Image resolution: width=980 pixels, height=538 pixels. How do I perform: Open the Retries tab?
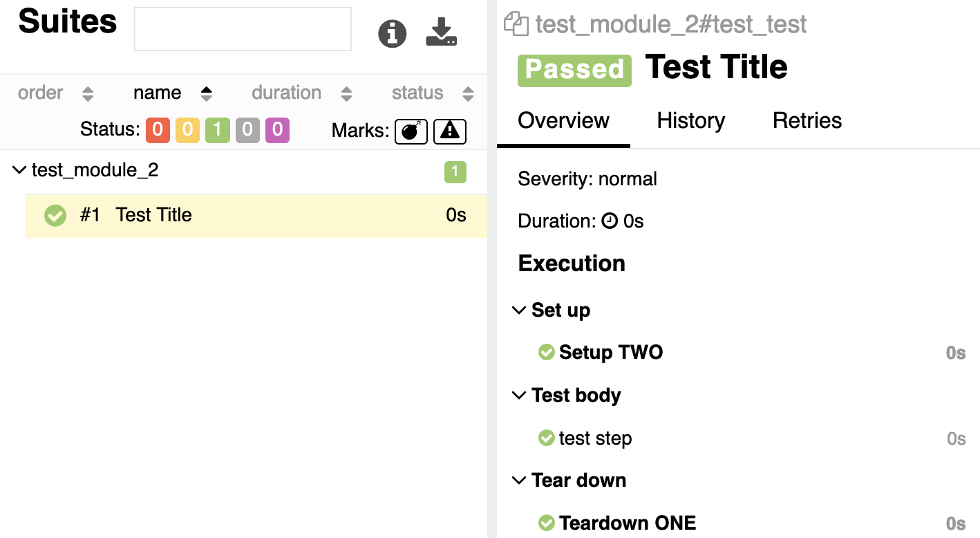807,120
